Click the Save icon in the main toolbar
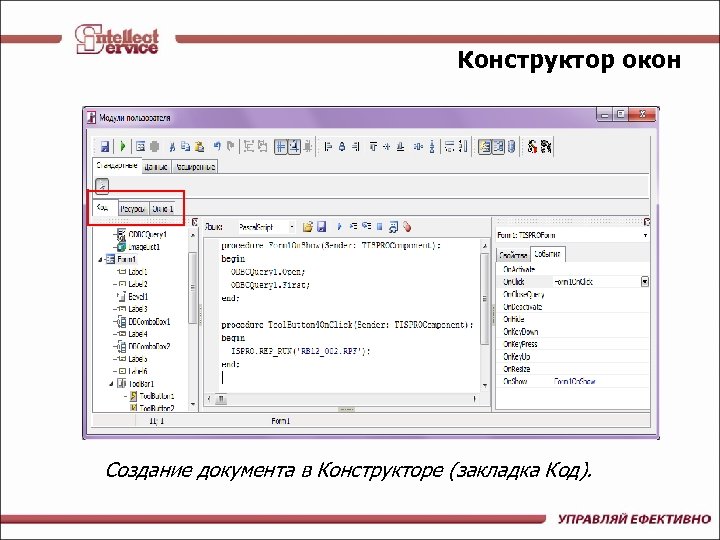Viewport: 720px width, 540px height. coord(105,146)
